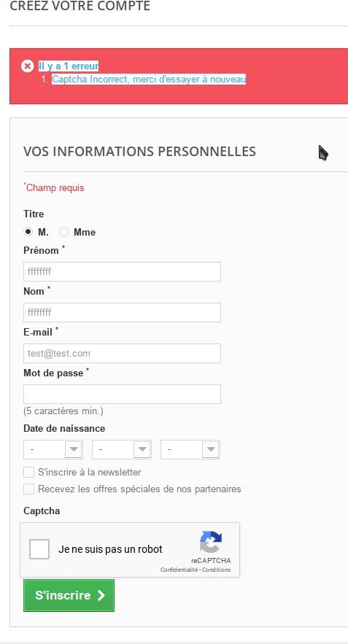Focus the Prénom input field
Image resolution: width=348 pixels, height=644 pixels.
pos(122,271)
